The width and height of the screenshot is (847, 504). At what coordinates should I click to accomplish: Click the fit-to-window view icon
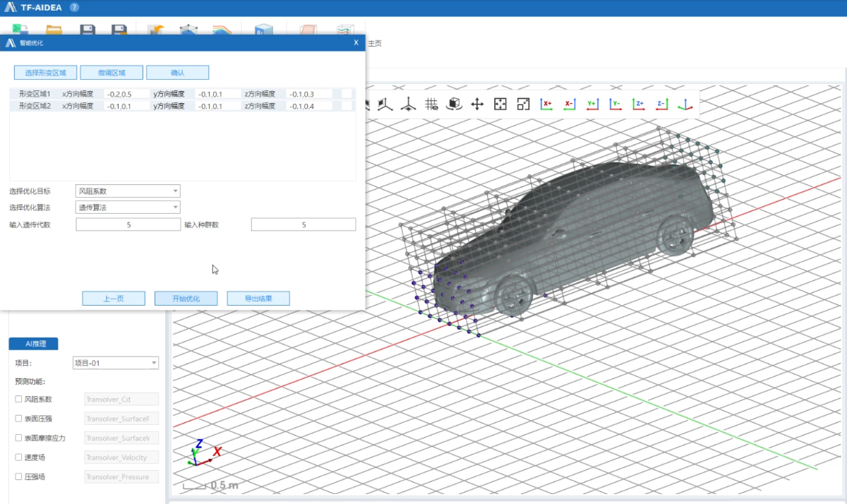pyautogui.click(x=500, y=104)
